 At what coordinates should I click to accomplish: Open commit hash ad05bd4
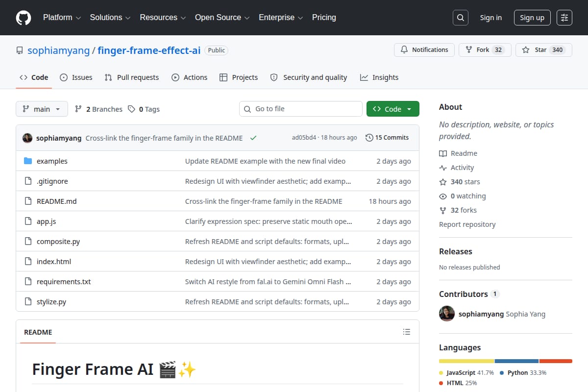(304, 138)
